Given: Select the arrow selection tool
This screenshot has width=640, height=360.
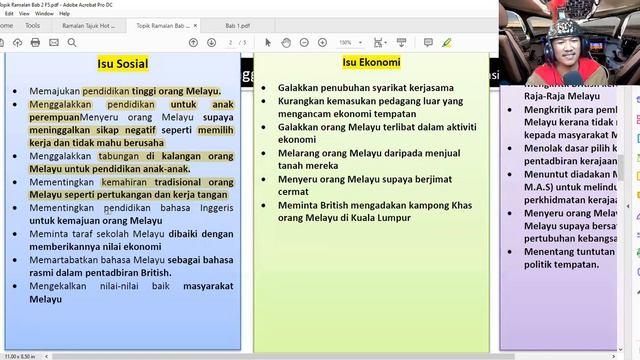Looking at the screenshot, I should click(x=268, y=42).
